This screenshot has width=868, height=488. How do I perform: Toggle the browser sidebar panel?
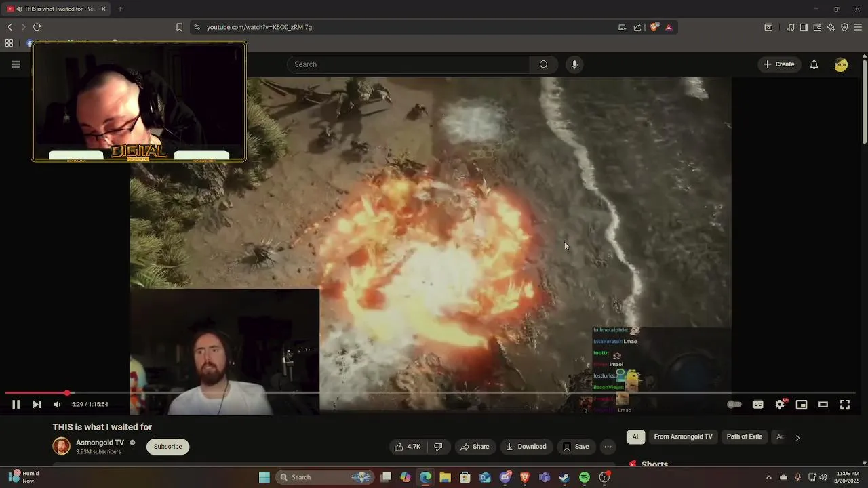pos(804,27)
